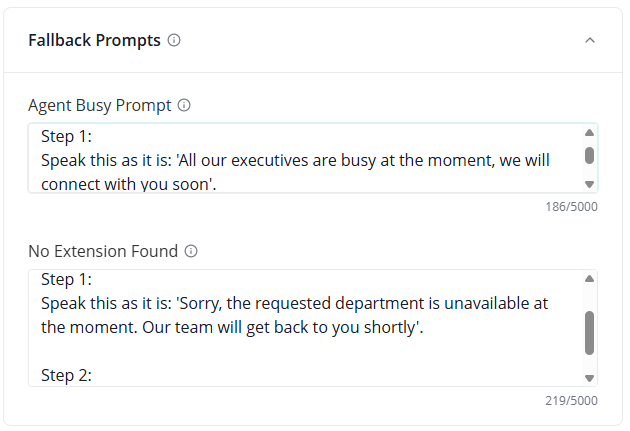The image size is (630, 431).
Task: Click info icon next to Agent Busy Prompt
Action: pos(184,105)
